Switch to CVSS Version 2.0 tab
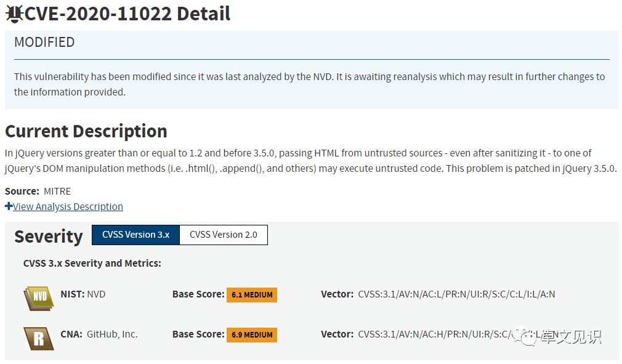The height and width of the screenshot is (364, 622). pyautogui.click(x=224, y=235)
